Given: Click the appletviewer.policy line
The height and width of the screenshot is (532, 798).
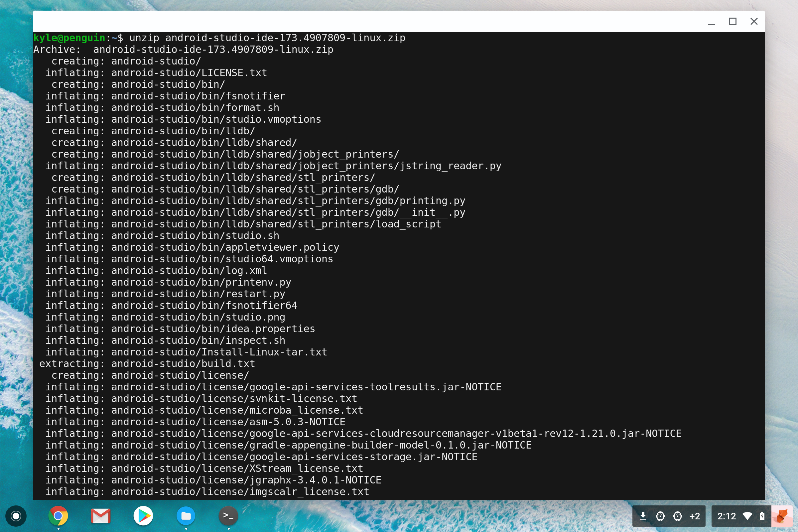Looking at the screenshot, I should click(193, 247).
